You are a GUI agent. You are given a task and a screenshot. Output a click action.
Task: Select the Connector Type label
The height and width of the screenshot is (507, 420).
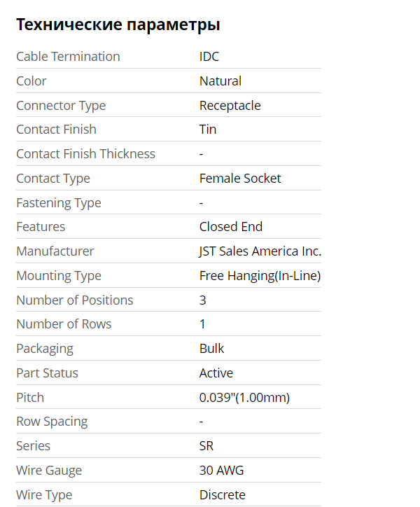pyautogui.click(x=61, y=106)
